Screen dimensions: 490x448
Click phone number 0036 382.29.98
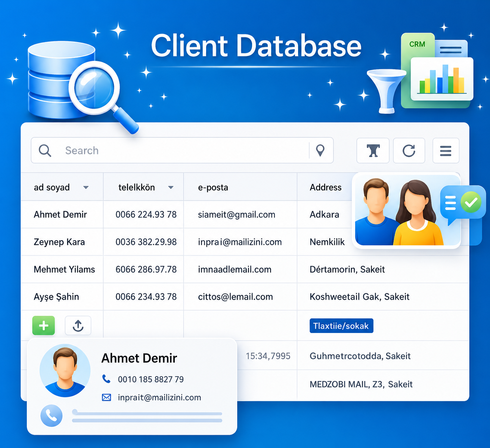point(146,242)
